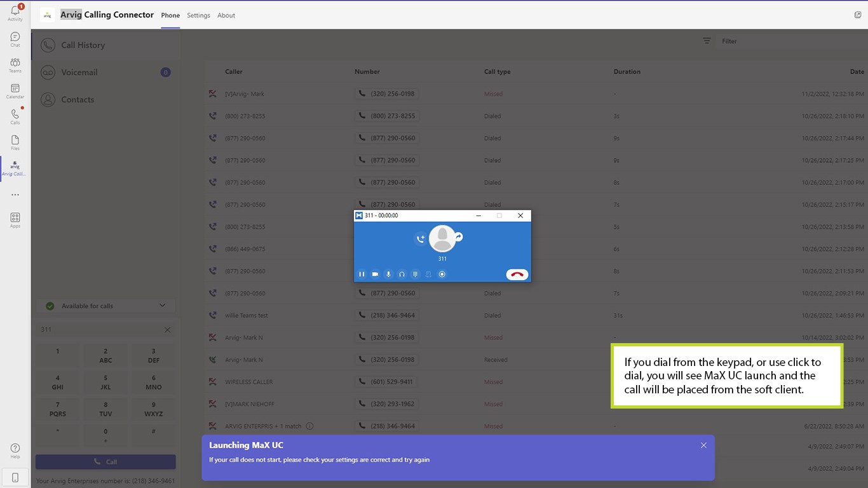This screenshot has height=488, width=868.
Task: Tap keypad digit 1
Action: click(57, 355)
